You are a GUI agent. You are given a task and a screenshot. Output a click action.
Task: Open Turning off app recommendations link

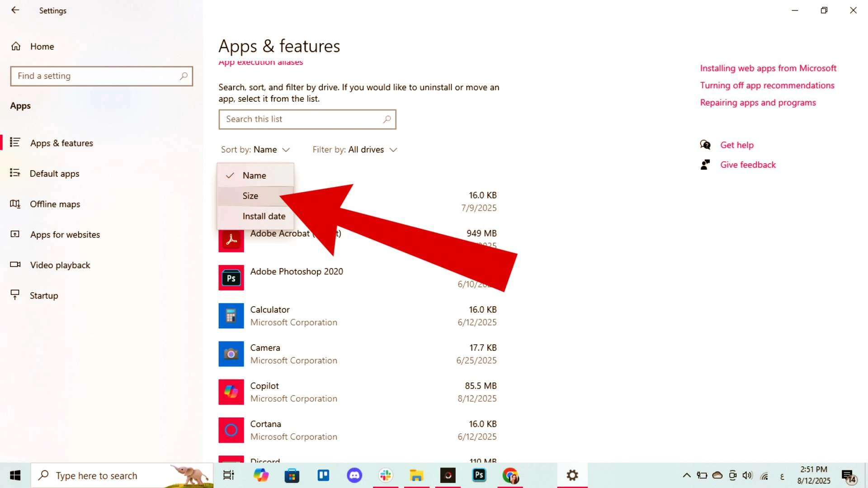767,85
